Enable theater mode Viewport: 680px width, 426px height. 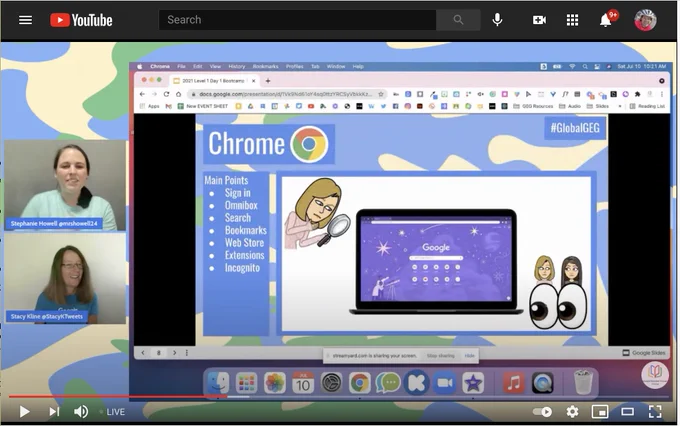click(x=628, y=411)
